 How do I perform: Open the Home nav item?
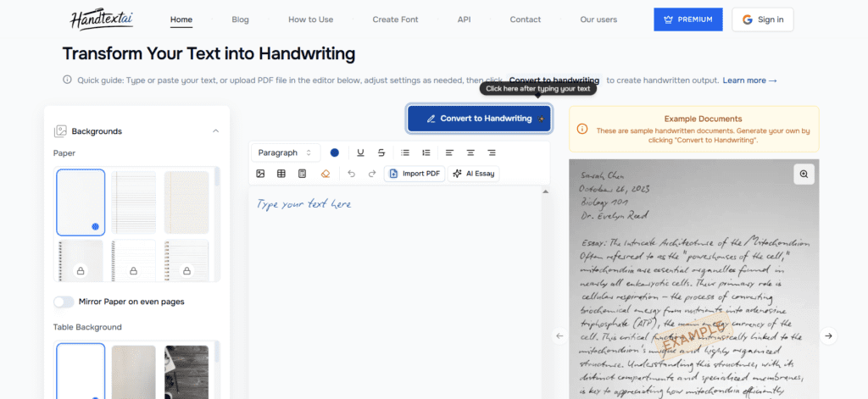coord(181,19)
